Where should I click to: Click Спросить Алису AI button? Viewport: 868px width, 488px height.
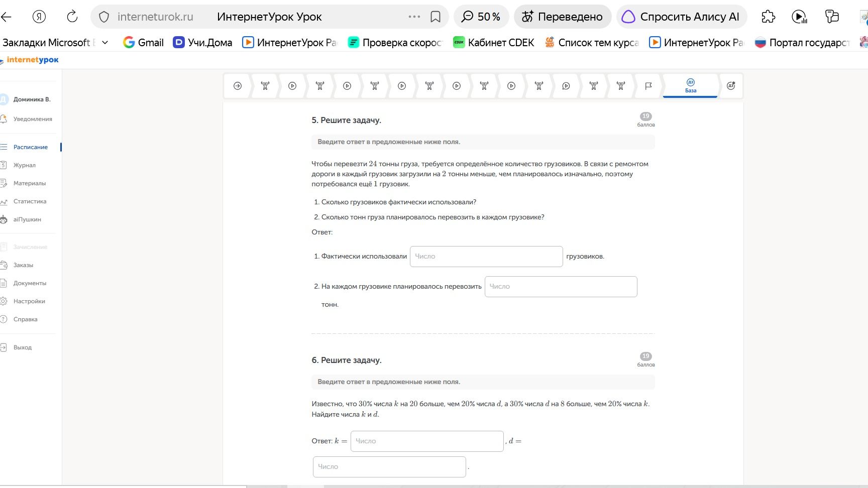coord(682,17)
